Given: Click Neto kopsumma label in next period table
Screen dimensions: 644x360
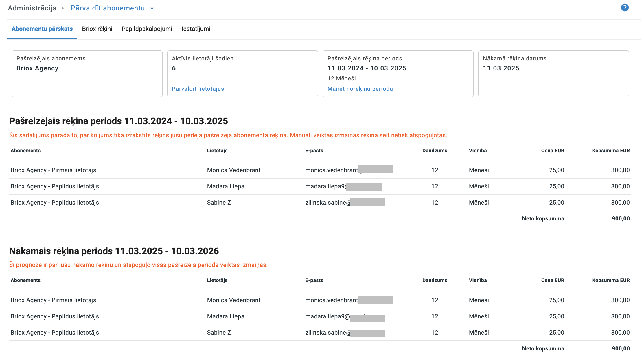Looking at the screenshot, I should coord(543,349).
